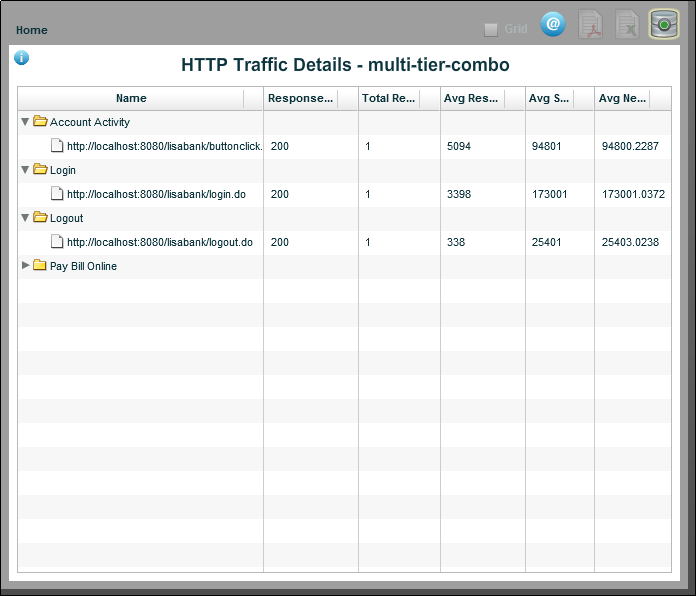
Task: Click response code 200 in logout.do row
Action: pyautogui.click(x=280, y=242)
